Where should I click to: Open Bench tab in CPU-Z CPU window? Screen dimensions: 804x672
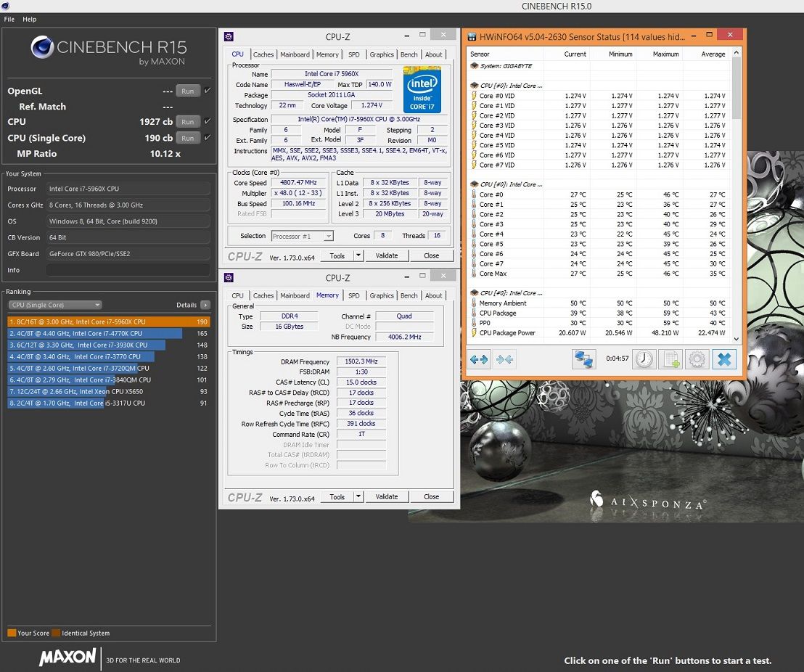point(409,54)
